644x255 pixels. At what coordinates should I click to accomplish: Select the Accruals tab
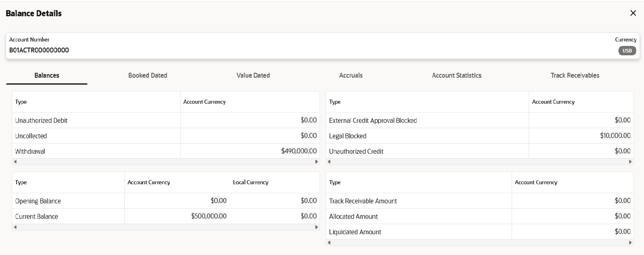pyautogui.click(x=351, y=75)
